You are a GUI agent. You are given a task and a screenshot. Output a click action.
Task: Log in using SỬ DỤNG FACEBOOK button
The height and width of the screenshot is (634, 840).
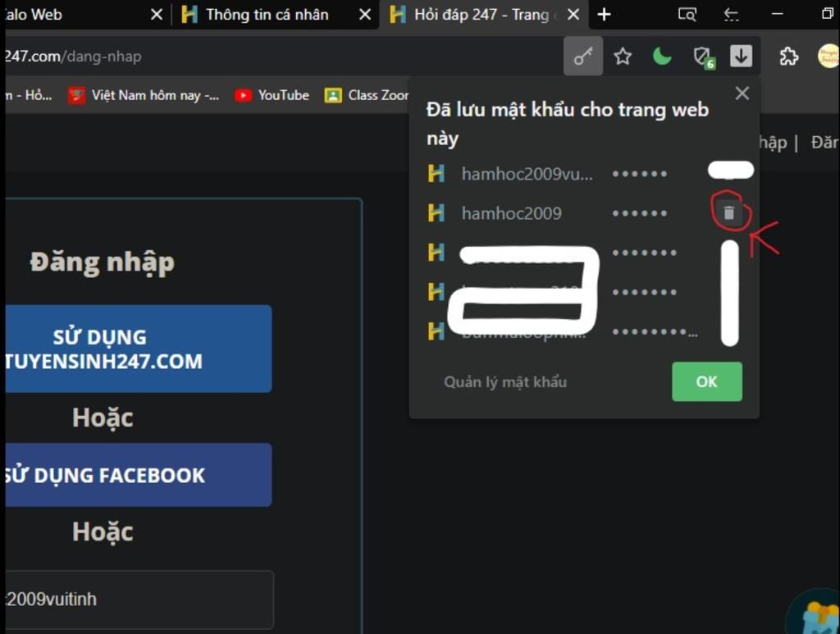click(138, 475)
